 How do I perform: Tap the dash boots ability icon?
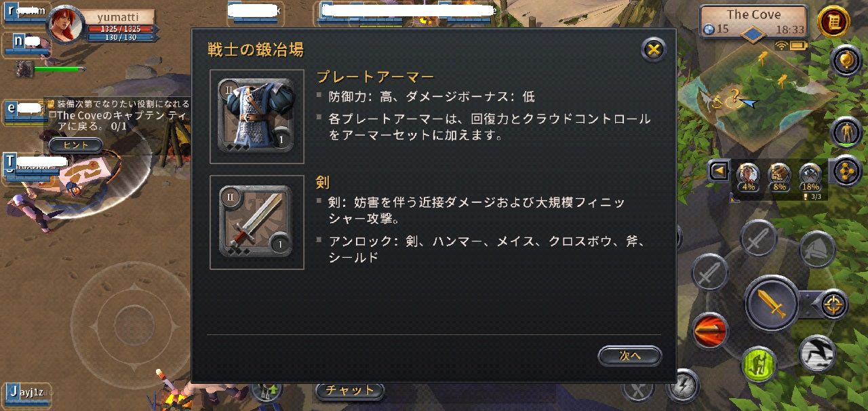coord(817,353)
